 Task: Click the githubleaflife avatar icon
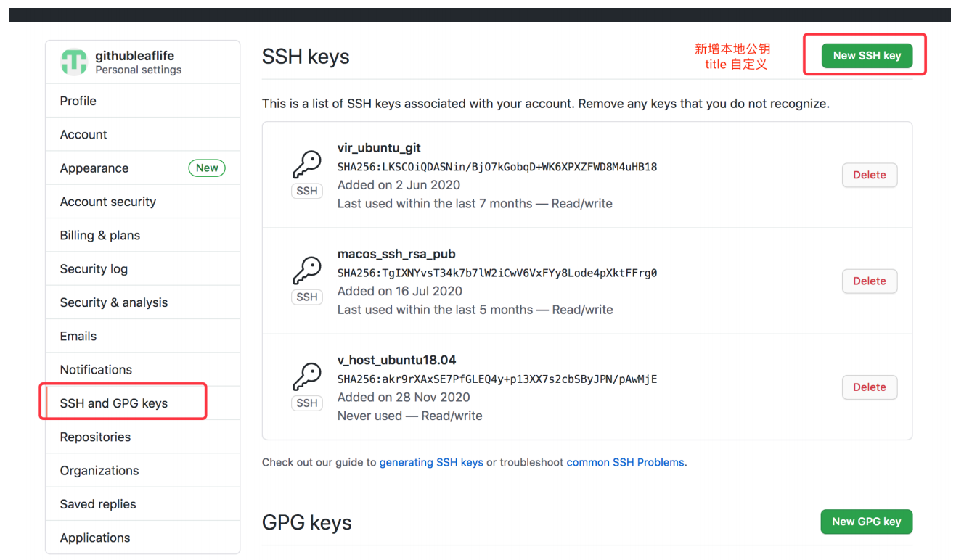(73, 62)
